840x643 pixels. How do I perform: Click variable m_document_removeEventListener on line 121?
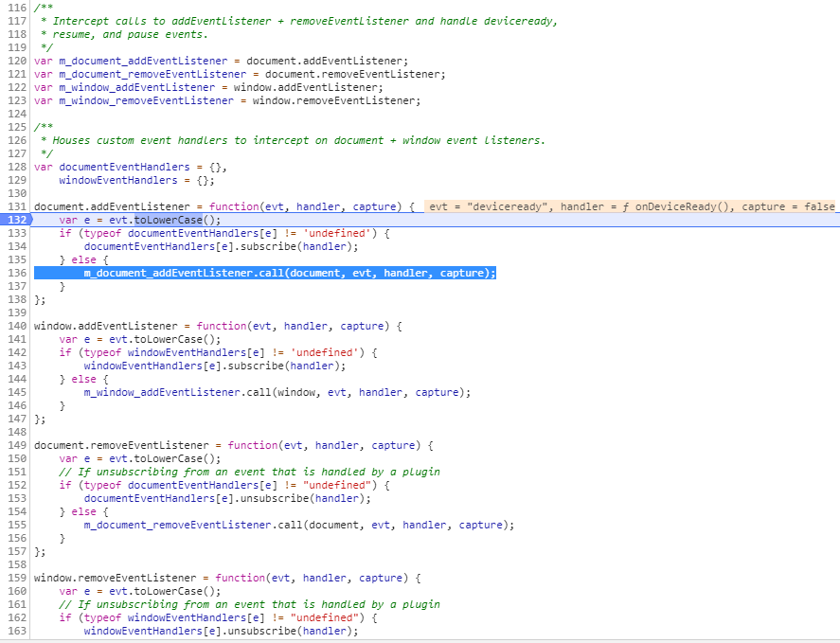coord(152,74)
